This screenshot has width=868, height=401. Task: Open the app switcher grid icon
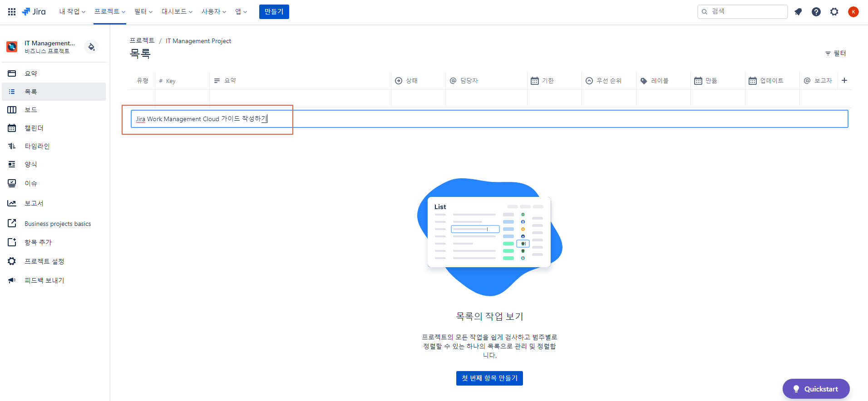click(x=12, y=12)
